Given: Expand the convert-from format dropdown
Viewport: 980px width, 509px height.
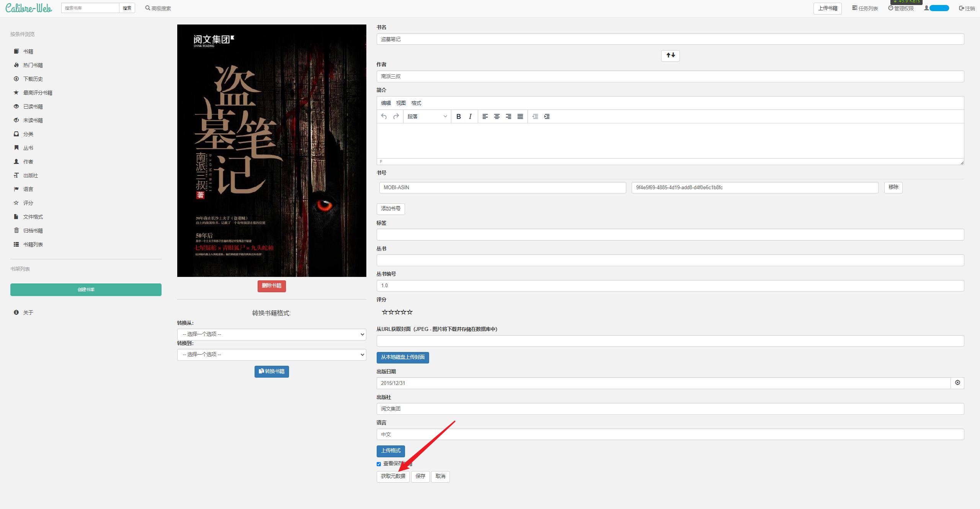Looking at the screenshot, I should click(x=271, y=334).
